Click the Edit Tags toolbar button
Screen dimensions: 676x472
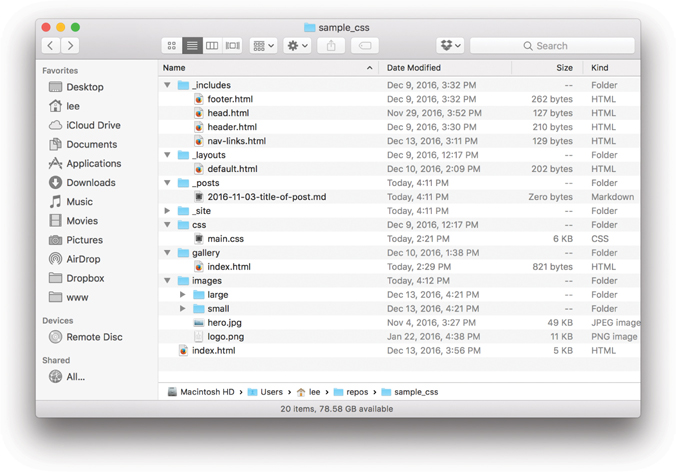(365, 46)
